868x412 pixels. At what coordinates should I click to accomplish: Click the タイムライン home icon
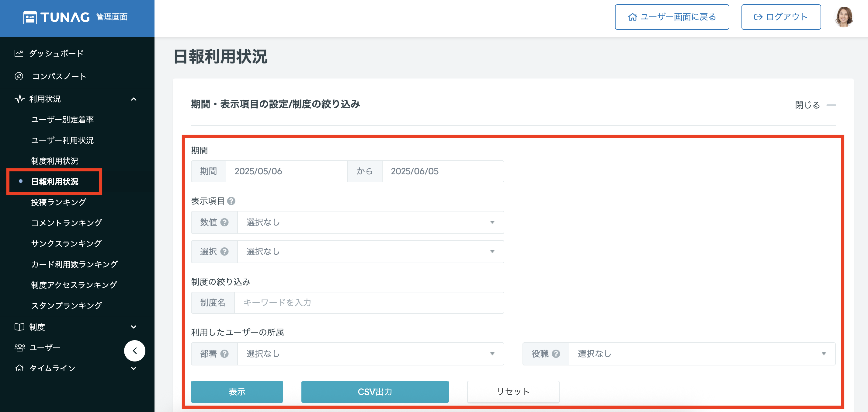click(19, 368)
